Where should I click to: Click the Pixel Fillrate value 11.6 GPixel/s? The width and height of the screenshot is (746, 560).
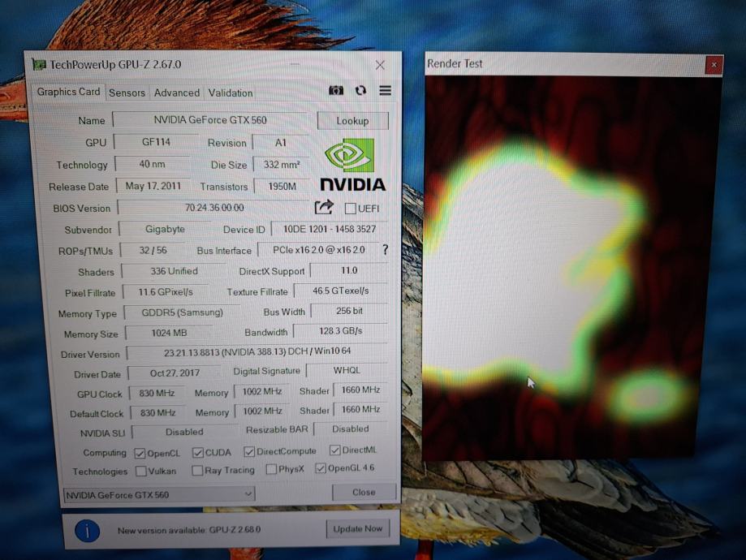coord(165,291)
